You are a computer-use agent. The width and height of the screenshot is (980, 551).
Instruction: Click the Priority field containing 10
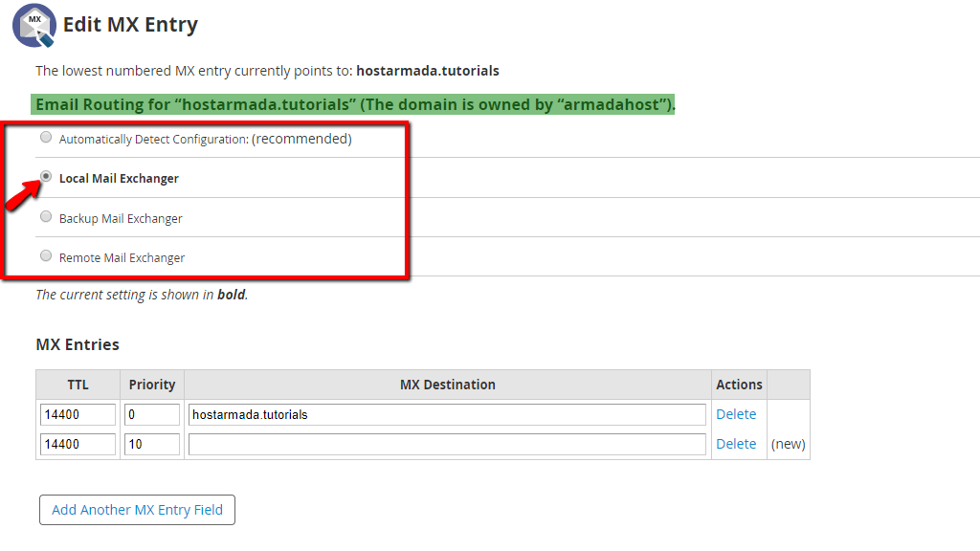coord(151,443)
